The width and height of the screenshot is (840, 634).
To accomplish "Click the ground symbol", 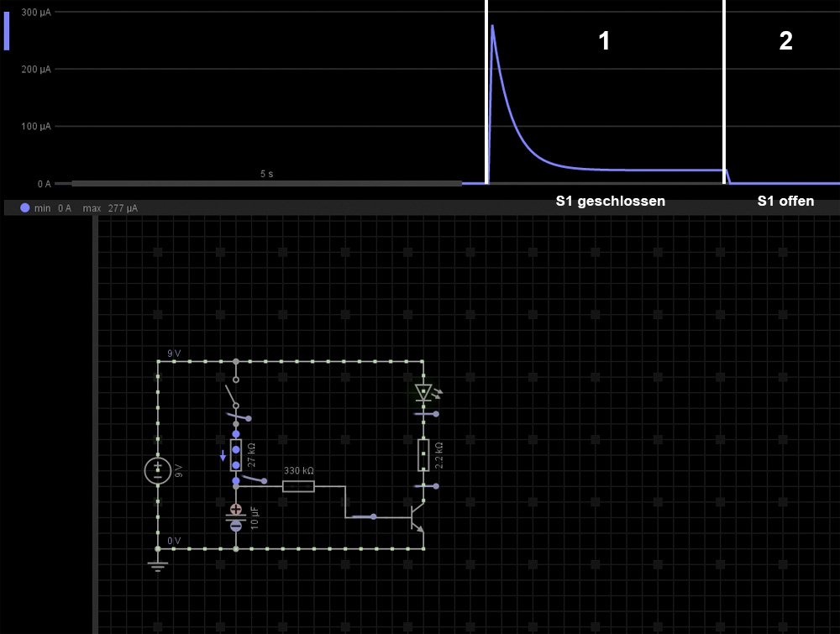I will pyautogui.click(x=158, y=566).
